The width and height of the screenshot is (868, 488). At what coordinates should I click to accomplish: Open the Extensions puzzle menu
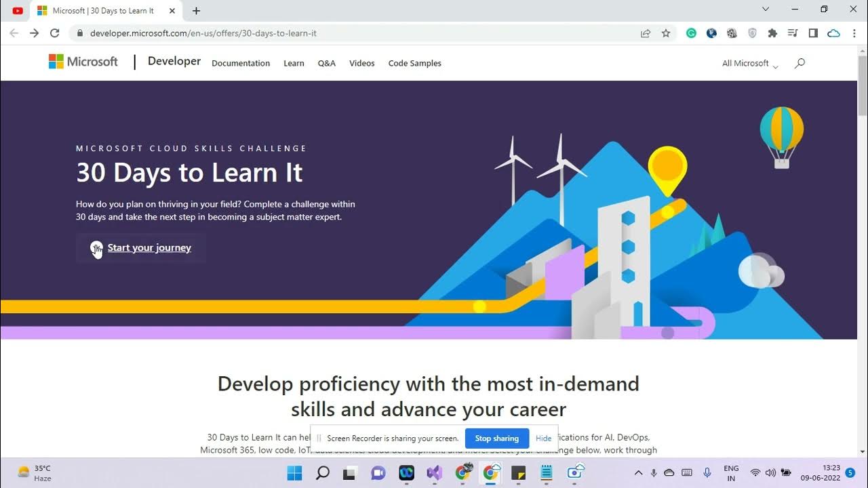[x=772, y=33]
